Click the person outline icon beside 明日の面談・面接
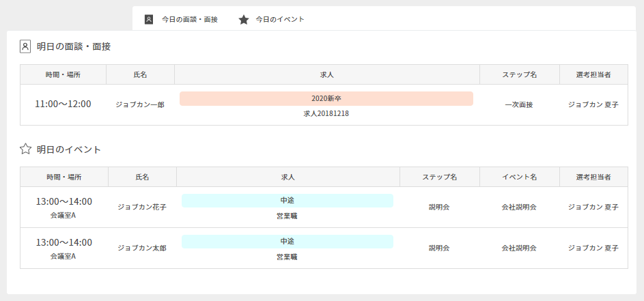The image size is (644, 301). (x=25, y=46)
